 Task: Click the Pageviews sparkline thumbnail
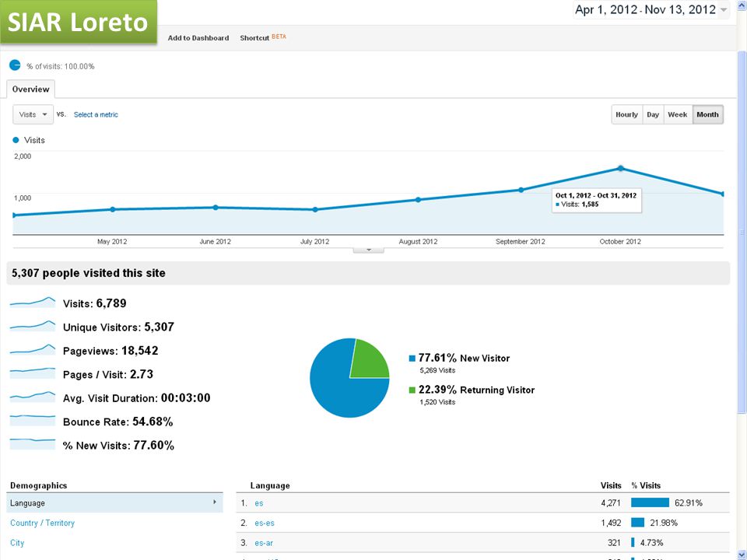[x=33, y=349]
